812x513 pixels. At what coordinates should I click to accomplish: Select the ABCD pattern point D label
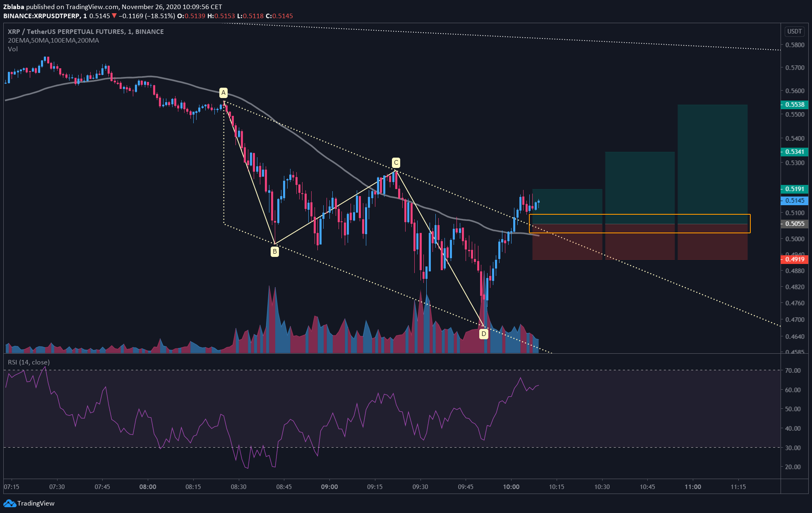(x=484, y=334)
